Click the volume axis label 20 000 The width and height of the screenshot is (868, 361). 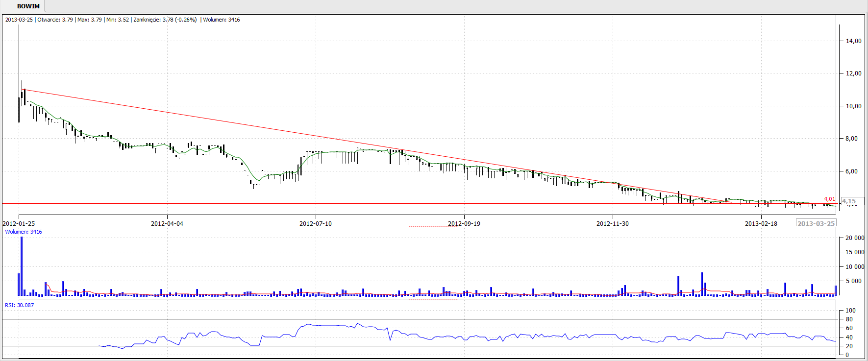[855, 238]
